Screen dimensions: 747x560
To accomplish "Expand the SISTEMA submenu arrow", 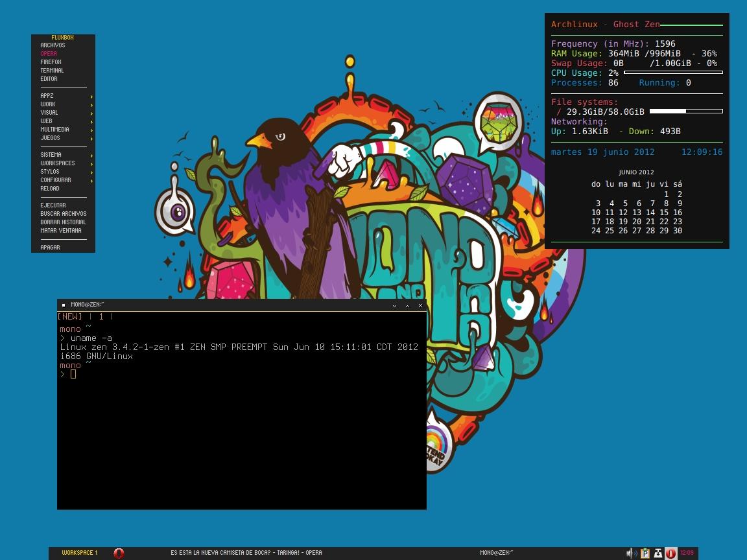I will pos(91,156).
